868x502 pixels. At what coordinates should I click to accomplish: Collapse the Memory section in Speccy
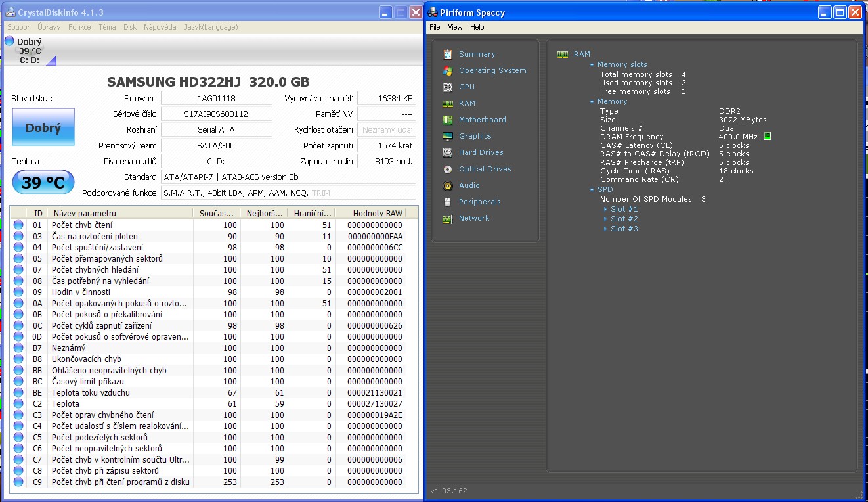pos(592,101)
